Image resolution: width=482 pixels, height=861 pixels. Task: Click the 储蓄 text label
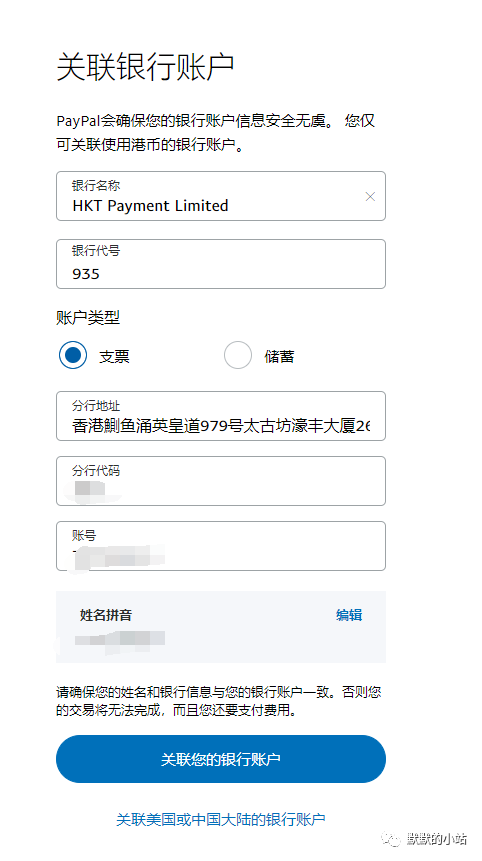[279, 356]
